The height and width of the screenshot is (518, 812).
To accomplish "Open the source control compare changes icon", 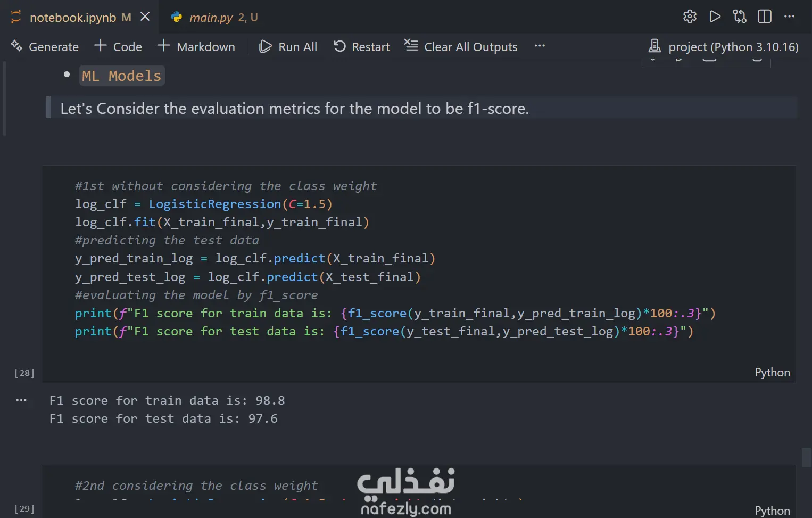I will 740,17.
